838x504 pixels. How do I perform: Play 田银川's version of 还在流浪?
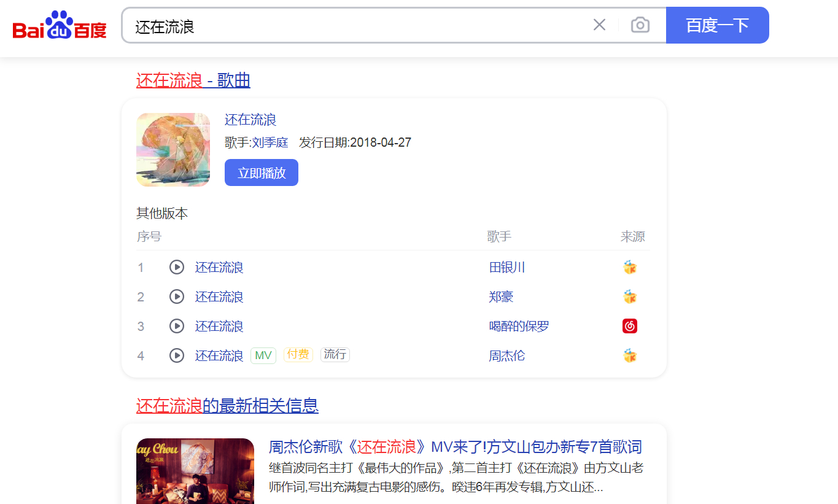(177, 267)
